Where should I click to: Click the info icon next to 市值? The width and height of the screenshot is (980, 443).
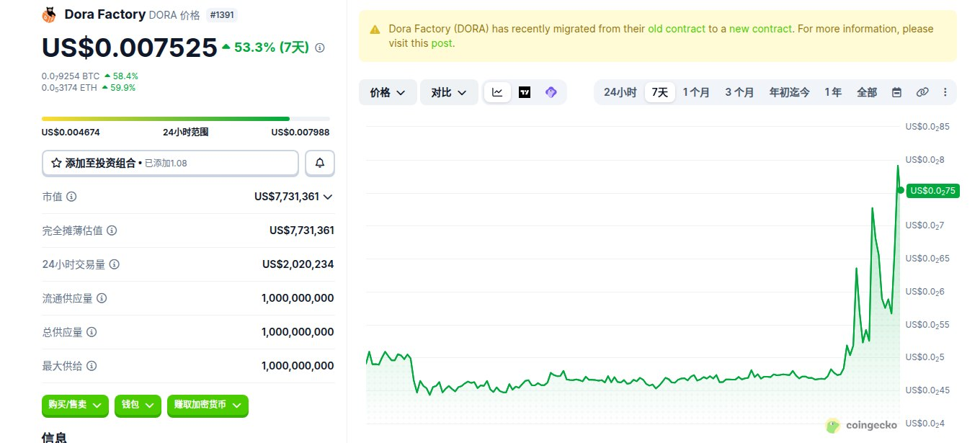[71, 197]
